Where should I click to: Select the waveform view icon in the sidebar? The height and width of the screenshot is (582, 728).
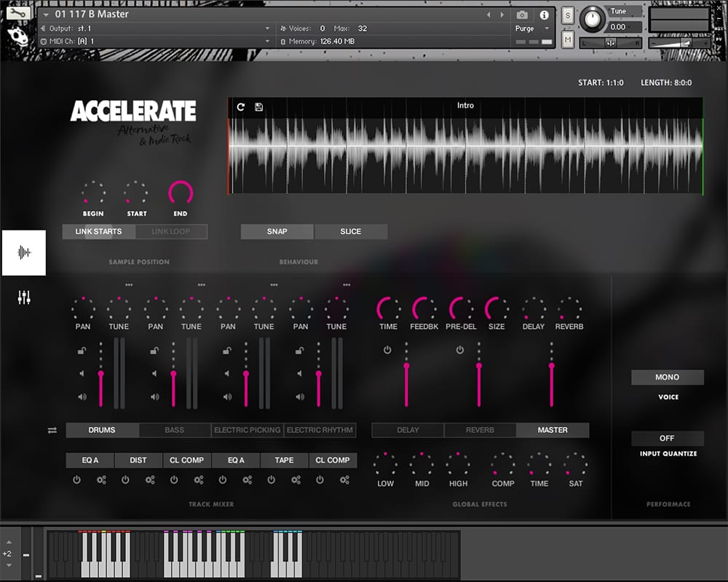[x=24, y=252]
